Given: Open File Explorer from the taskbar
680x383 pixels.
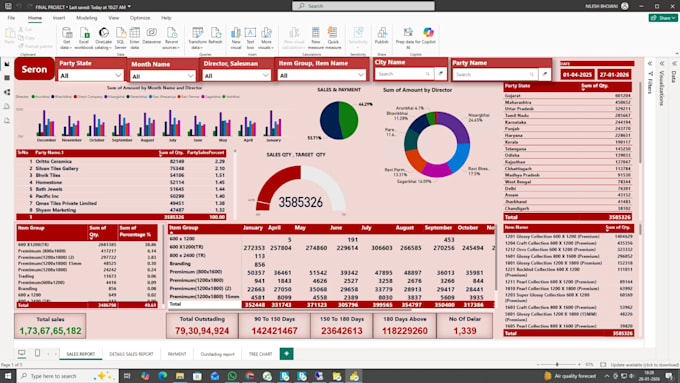Looking at the screenshot, I should 180,376.
